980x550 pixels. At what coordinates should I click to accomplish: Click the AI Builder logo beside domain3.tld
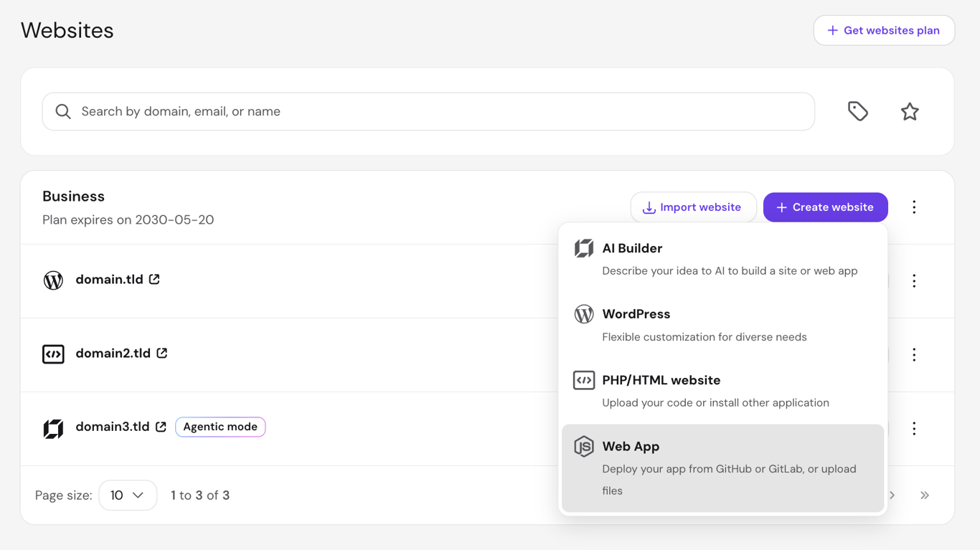coord(53,428)
